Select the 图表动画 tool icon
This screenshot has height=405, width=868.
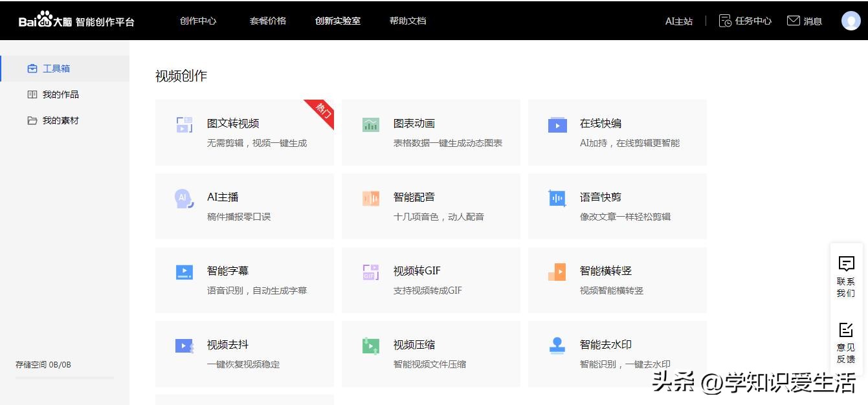(370, 124)
